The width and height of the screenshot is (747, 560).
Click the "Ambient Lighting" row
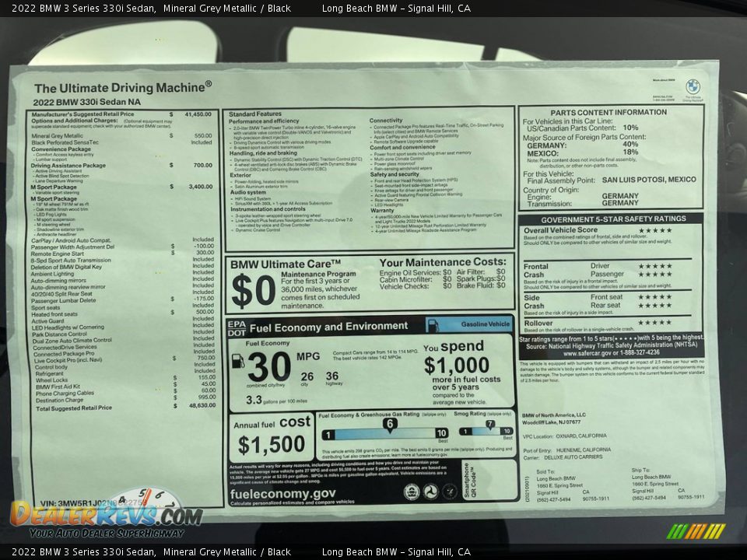[122, 274]
